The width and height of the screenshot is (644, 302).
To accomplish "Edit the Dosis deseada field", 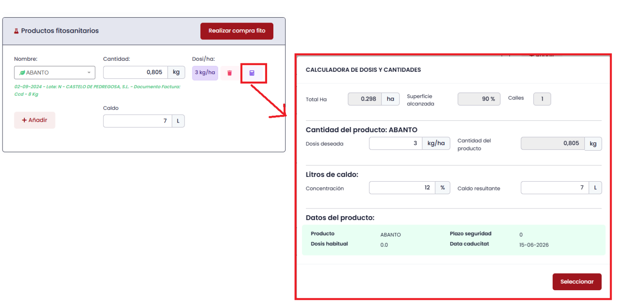I will (395, 143).
